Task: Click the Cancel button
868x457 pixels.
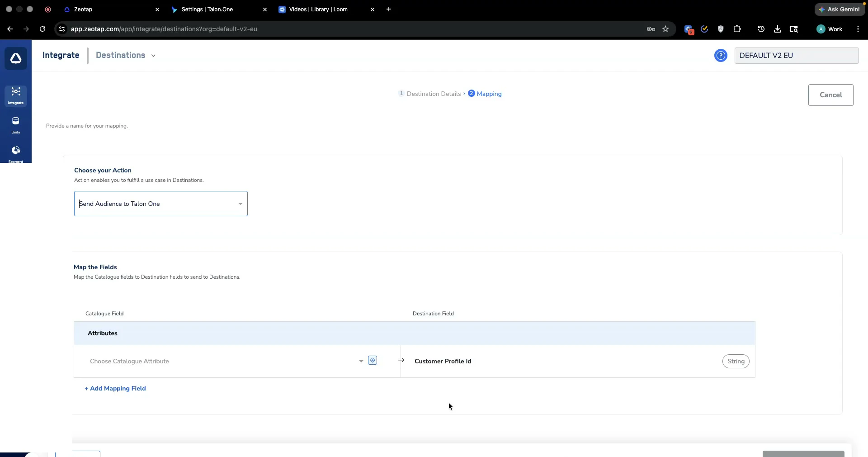Action: [x=830, y=95]
